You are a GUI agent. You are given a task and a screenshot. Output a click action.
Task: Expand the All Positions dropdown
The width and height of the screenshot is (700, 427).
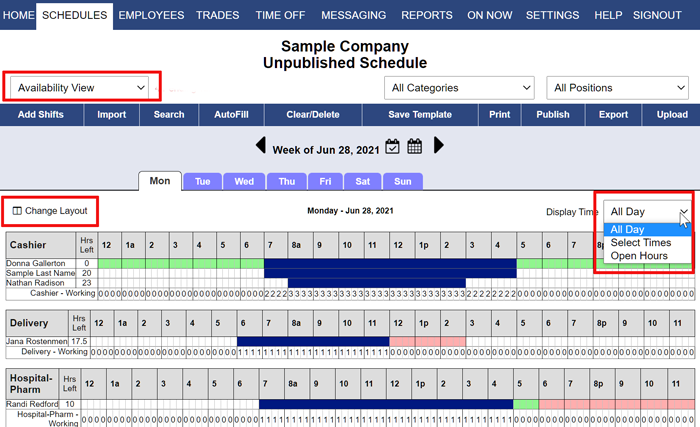click(617, 88)
